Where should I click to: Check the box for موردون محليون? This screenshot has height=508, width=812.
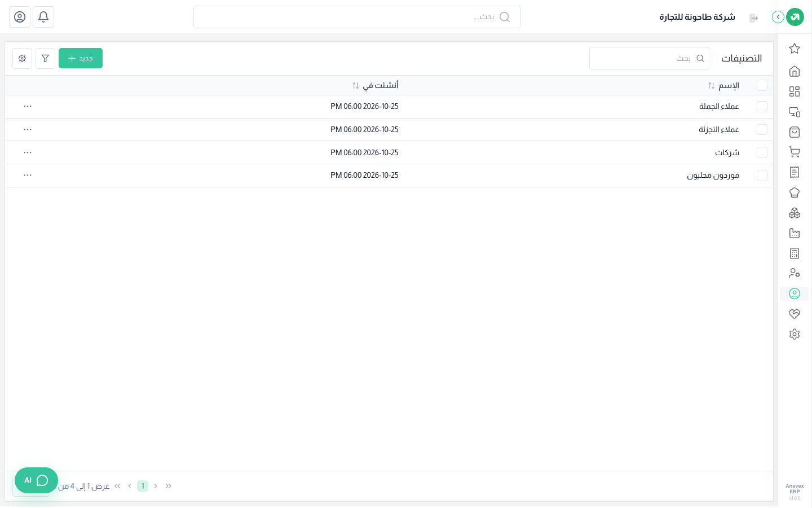pyautogui.click(x=762, y=176)
